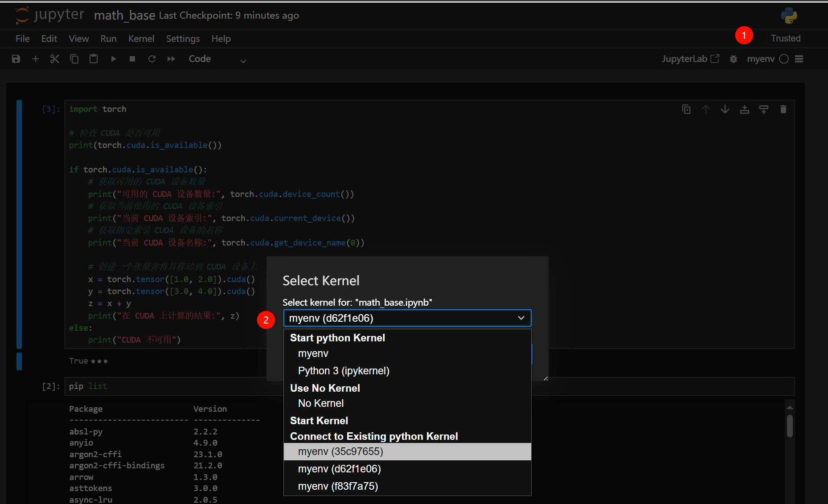828x504 pixels.
Task: Select myenv under Start python Kernel
Action: click(x=407, y=353)
